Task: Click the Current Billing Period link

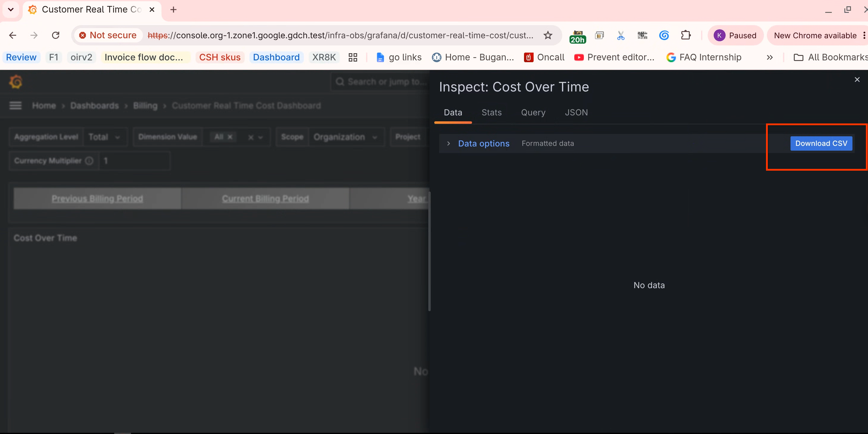Action: click(x=265, y=199)
